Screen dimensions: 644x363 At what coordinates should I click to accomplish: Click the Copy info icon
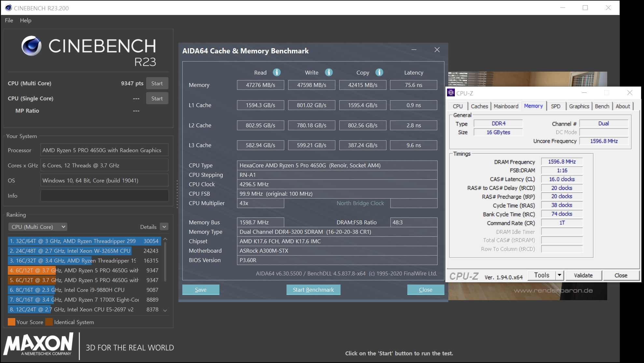pyautogui.click(x=379, y=72)
